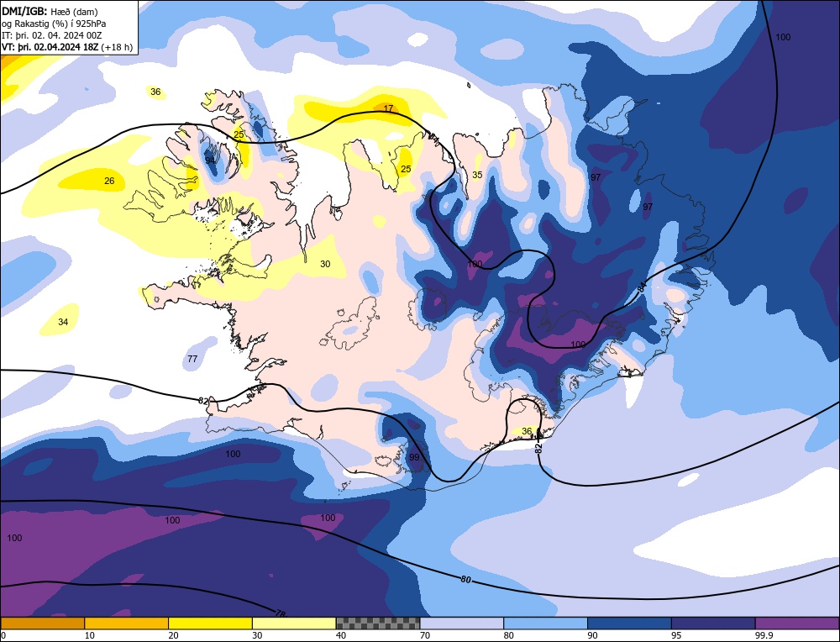Click the '30' humidity value label
Screen dimensions: 840x642
click(x=325, y=264)
